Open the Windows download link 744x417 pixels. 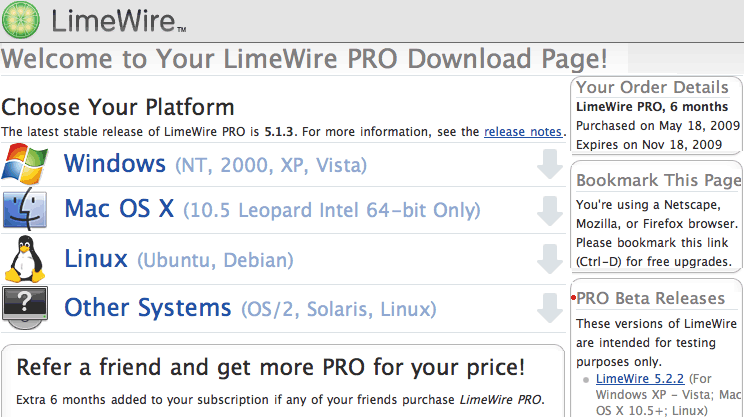click(115, 164)
